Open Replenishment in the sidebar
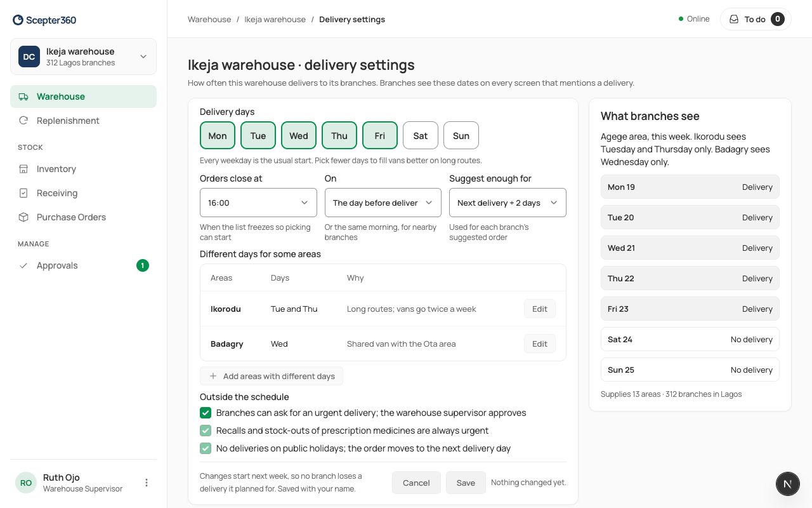Viewport: 812px width, 508px height. click(83, 121)
